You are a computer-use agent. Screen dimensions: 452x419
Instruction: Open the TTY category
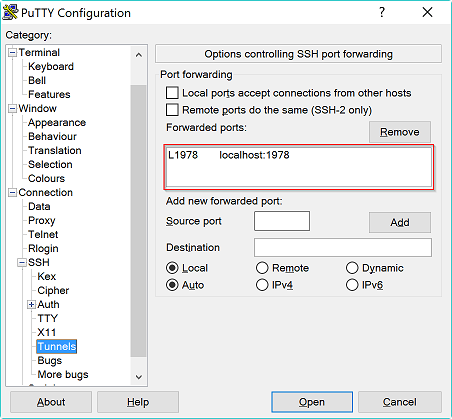[48, 318]
